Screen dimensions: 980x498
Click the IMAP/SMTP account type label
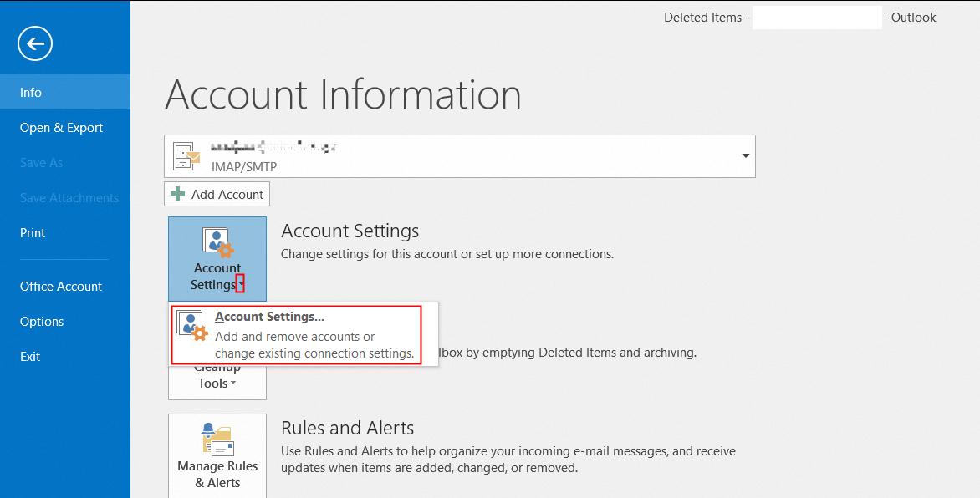244,167
